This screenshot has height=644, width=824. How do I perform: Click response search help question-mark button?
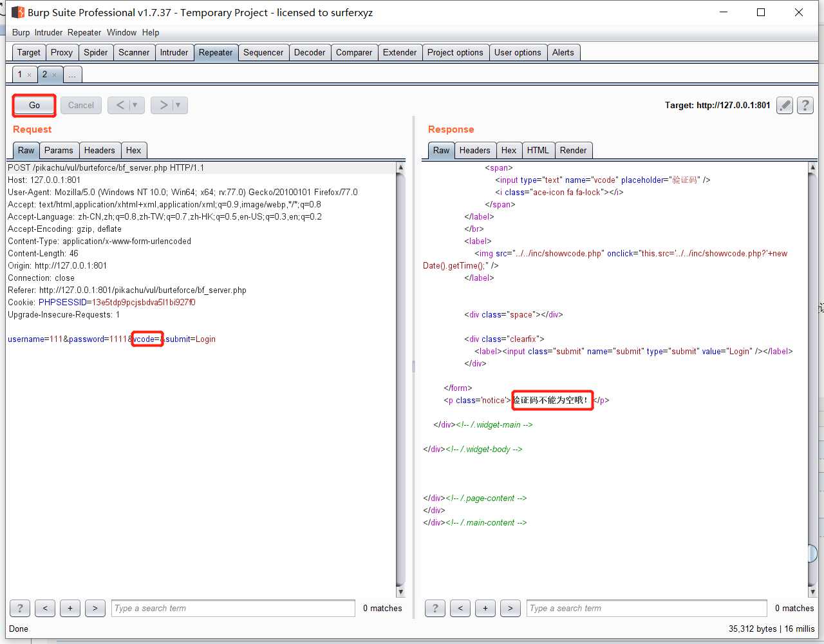tap(435, 608)
